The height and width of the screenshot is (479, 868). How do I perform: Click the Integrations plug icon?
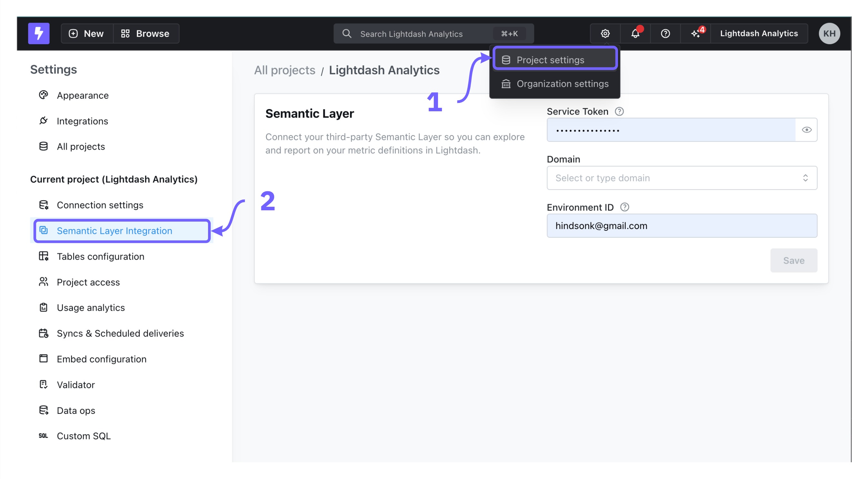pyautogui.click(x=44, y=121)
